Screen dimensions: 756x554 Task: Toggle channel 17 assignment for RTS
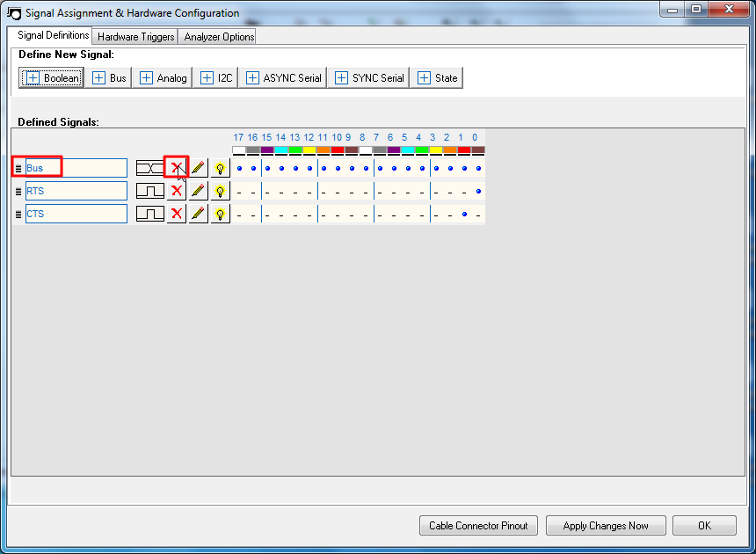pos(239,192)
